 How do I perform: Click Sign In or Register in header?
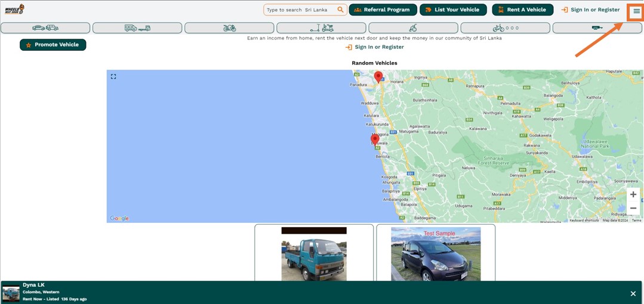point(590,10)
